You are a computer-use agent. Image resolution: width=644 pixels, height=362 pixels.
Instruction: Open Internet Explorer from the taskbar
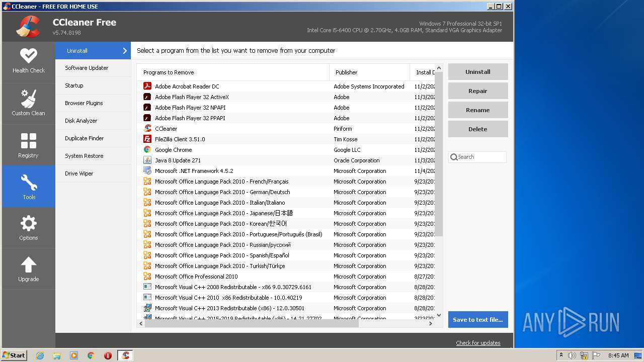(40, 355)
